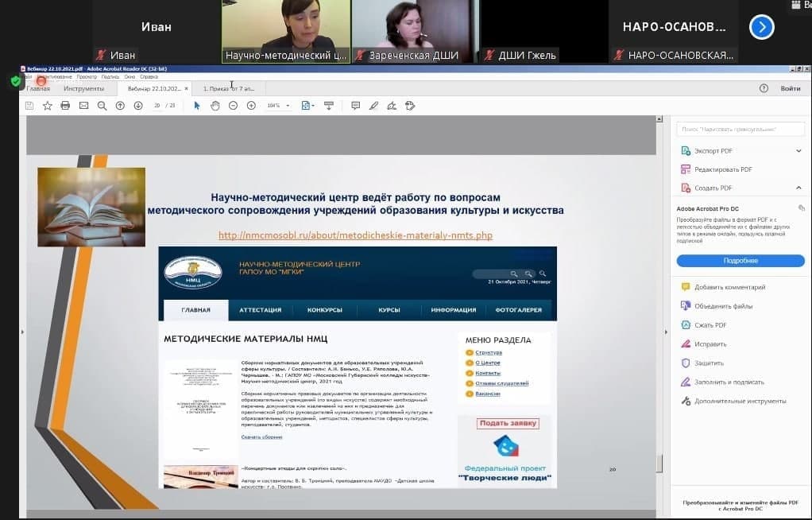The image size is (812, 520).
Task: Expand the Export PDF section chevron
Action: click(x=798, y=151)
